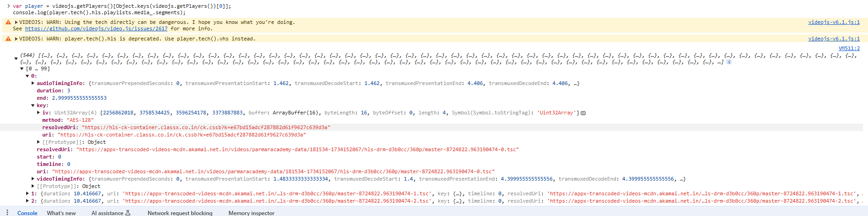
Task: Open the Network request blocking tab
Action: point(180,213)
